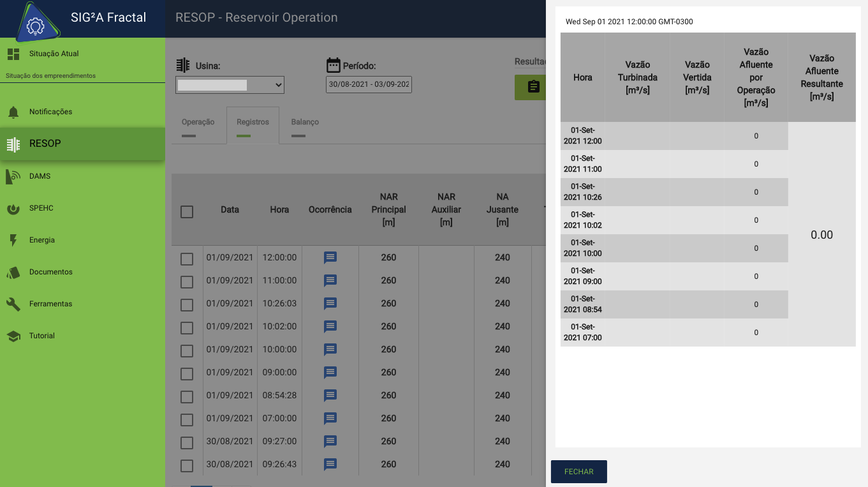Open Notificações bell icon
This screenshot has height=487, width=868.
click(13, 112)
